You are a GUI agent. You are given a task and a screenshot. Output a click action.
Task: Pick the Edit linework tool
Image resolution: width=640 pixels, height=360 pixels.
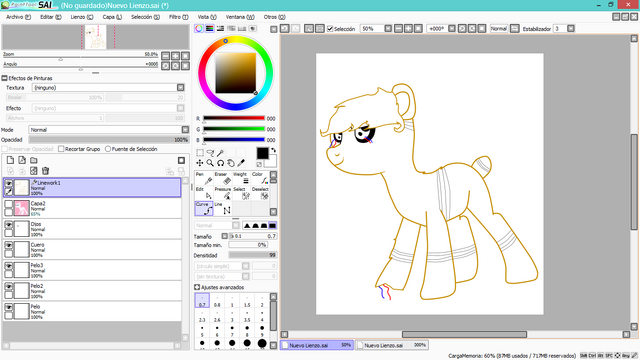coord(204,193)
